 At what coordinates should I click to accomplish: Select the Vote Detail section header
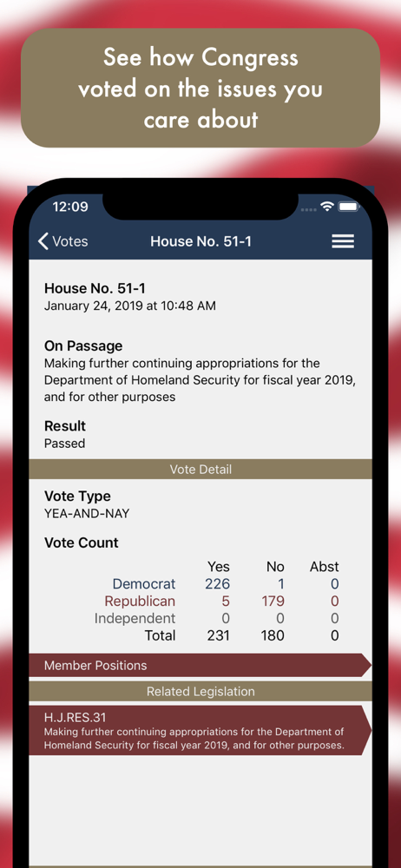click(x=200, y=470)
